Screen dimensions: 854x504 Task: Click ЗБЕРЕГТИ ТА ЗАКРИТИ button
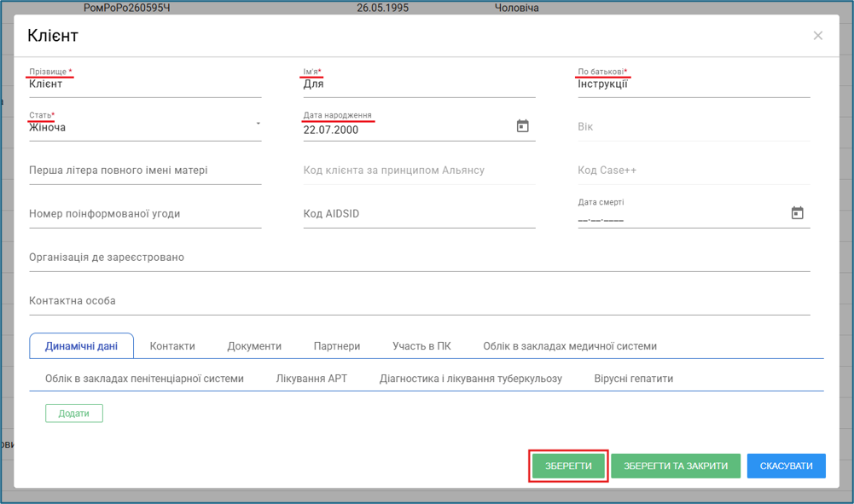(676, 466)
